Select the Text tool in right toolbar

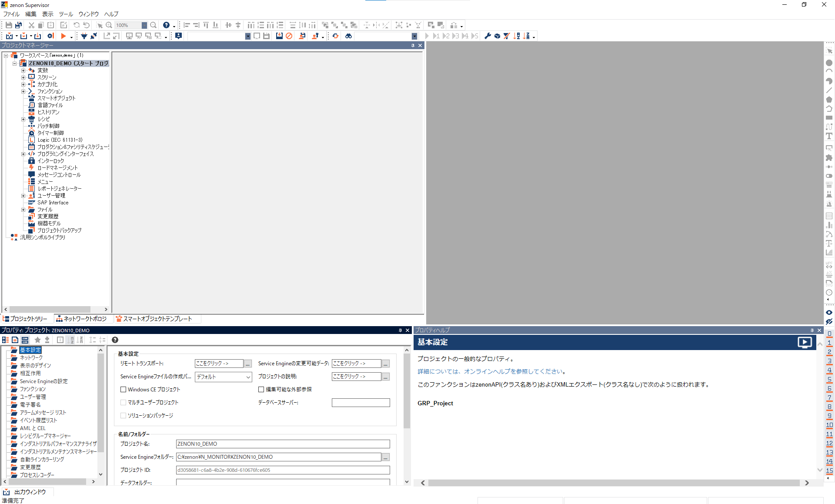coord(829,137)
